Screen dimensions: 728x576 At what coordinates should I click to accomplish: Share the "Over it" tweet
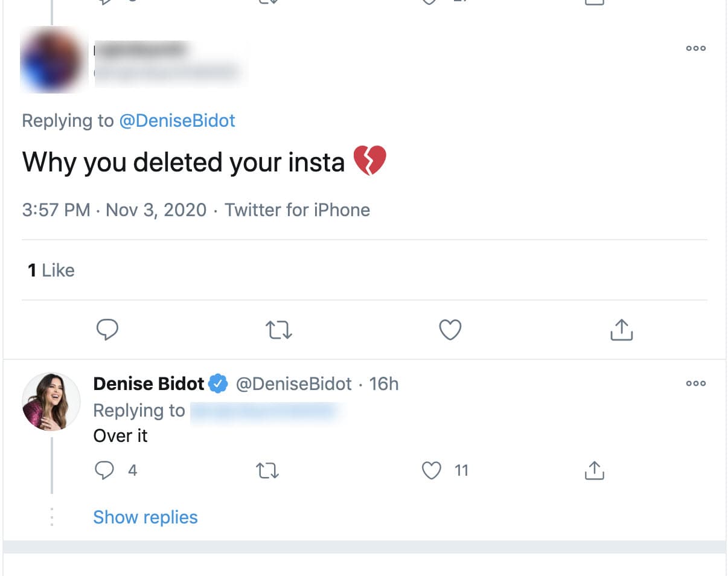[595, 470]
